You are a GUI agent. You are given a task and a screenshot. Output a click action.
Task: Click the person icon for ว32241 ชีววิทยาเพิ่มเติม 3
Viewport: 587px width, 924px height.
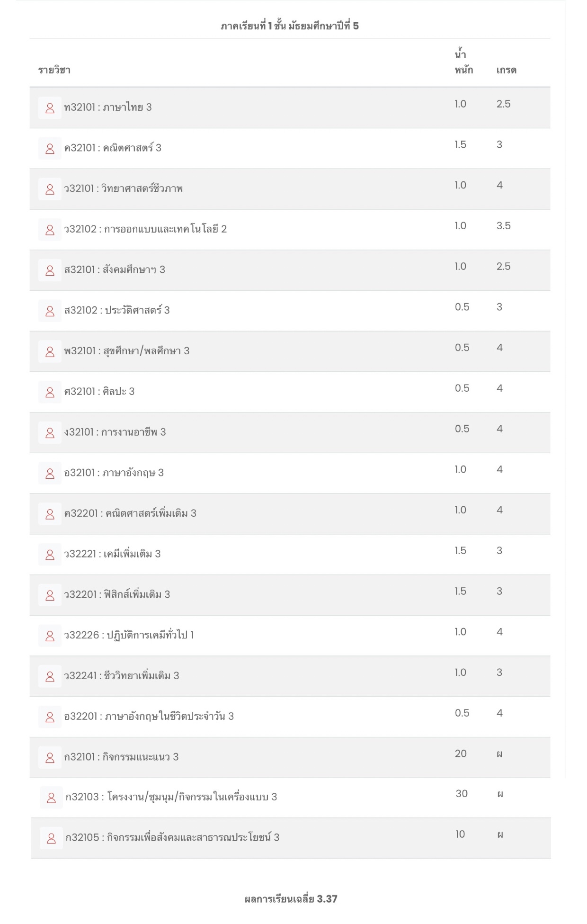click(50, 676)
